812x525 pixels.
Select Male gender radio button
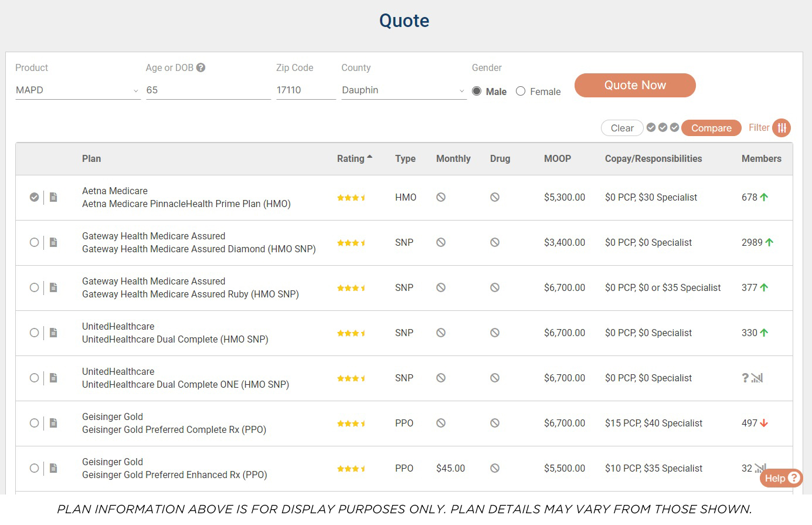[x=477, y=91]
